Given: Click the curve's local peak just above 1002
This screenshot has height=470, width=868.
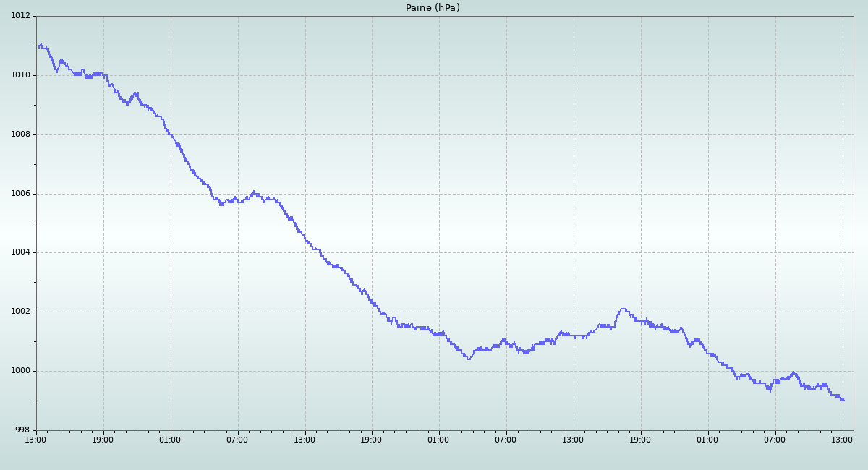Looking at the screenshot, I should [622, 309].
